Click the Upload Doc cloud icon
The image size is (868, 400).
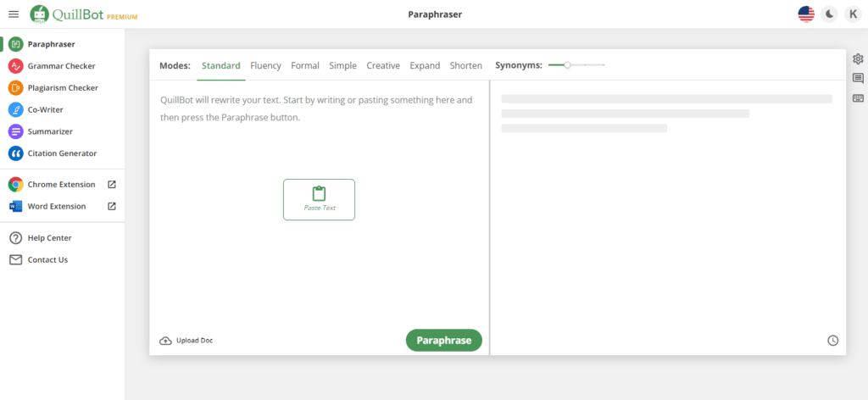[165, 341]
